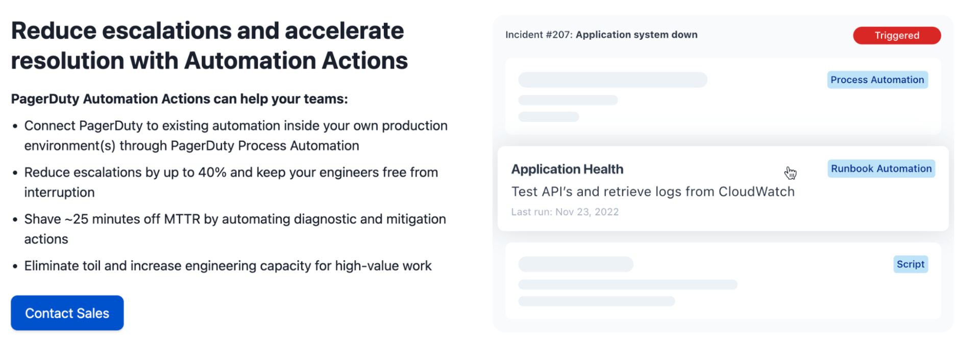The image size is (980, 362).
Task: Click the hand pointer cursor icon
Action: pyautogui.click(x=790, y=173)
